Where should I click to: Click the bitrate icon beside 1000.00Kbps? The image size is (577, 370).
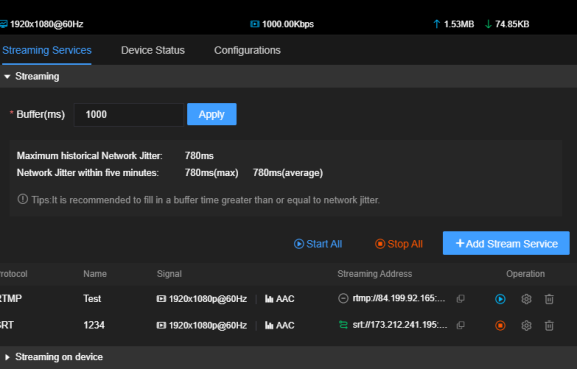[254, 24]
